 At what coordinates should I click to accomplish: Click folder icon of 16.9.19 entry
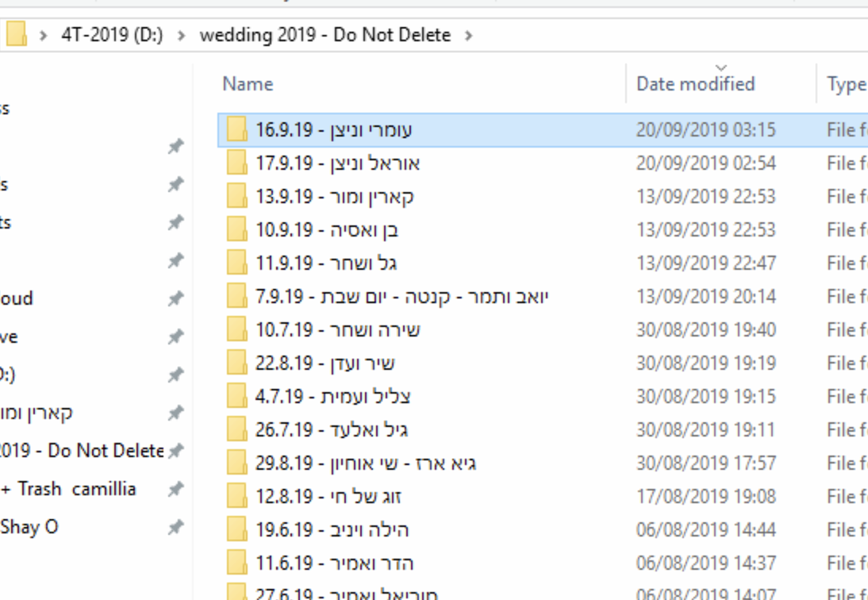(x=236, y=129)
